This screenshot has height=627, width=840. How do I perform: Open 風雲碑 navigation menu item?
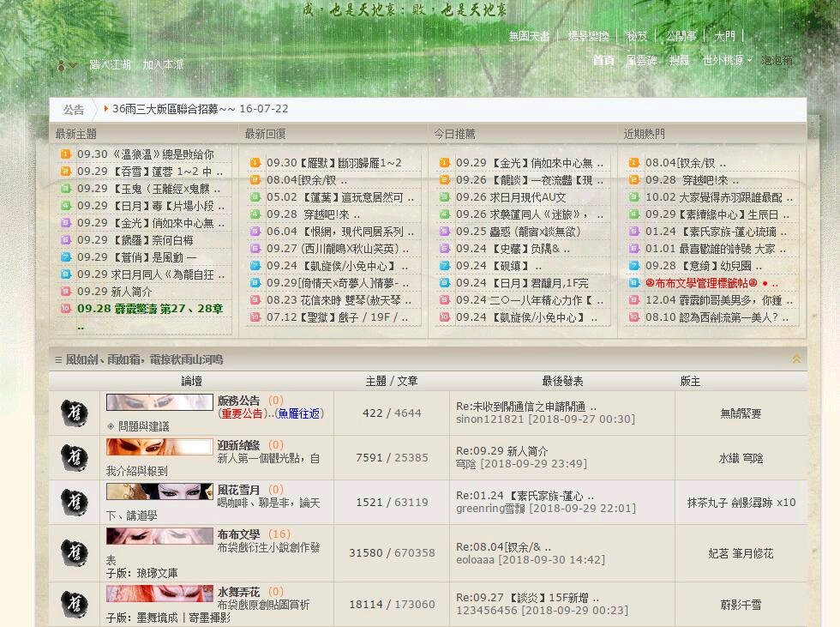(x=641, y=60)
